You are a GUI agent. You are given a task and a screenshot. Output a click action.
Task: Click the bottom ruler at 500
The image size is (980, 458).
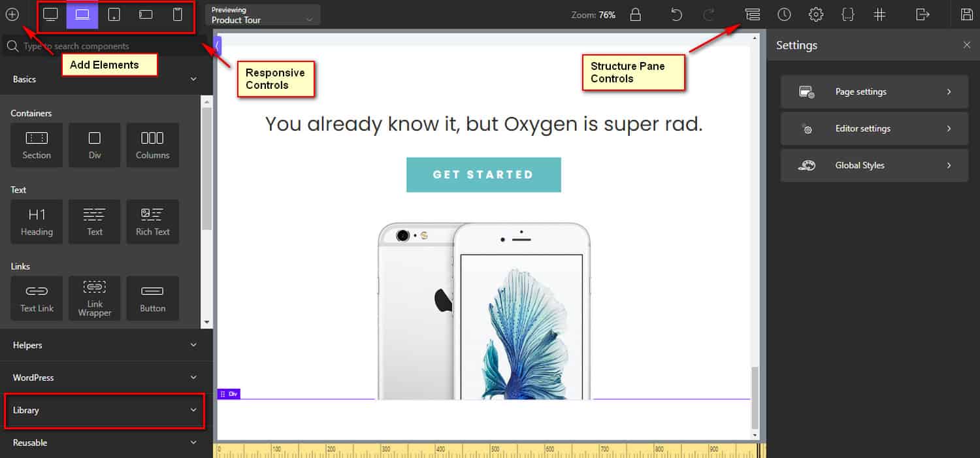point(494,451)
